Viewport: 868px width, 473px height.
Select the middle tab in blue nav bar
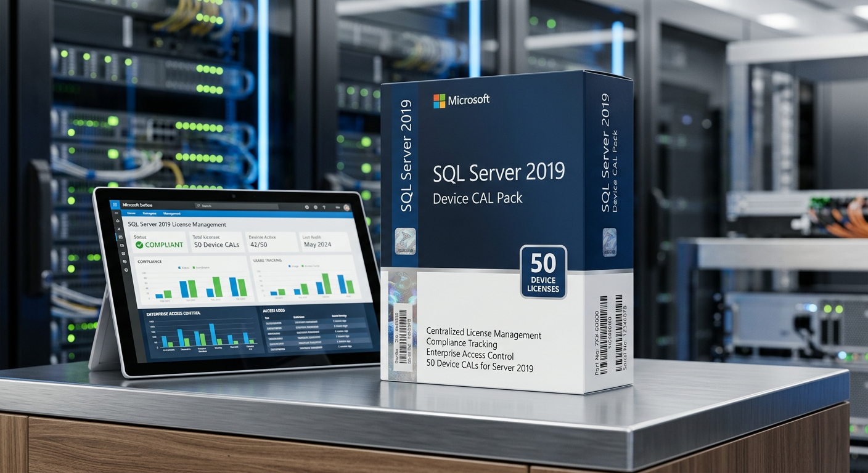coord(150,213)
